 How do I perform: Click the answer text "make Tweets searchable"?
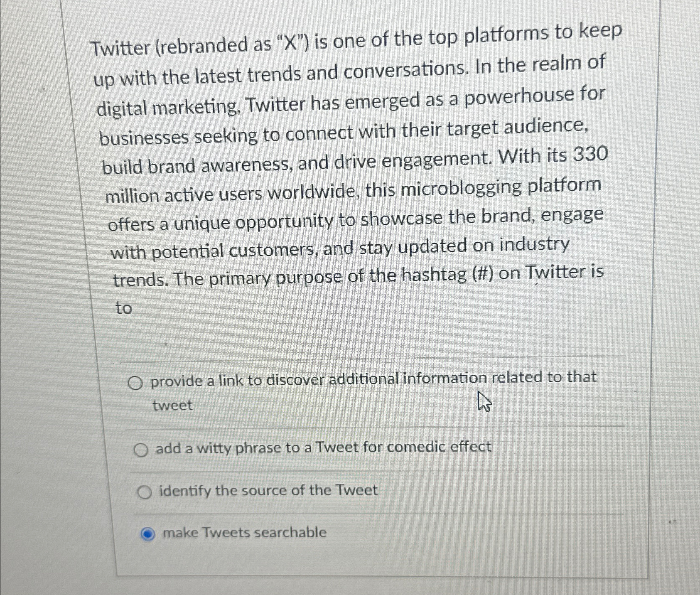pyautogui.click(x=244, y=533)
